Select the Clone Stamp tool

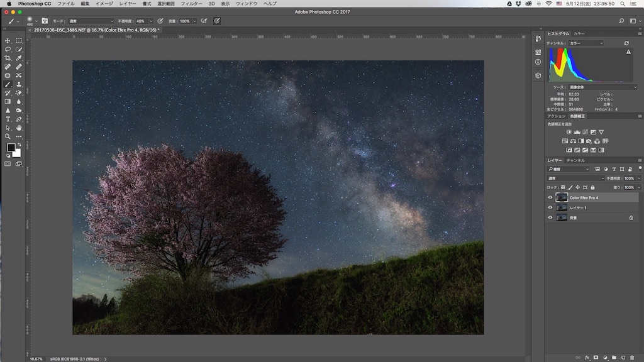point(19,84)
